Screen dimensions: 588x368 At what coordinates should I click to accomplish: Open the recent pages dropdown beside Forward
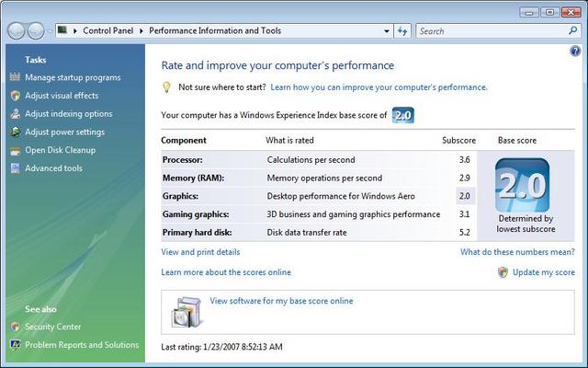[49, 31]
